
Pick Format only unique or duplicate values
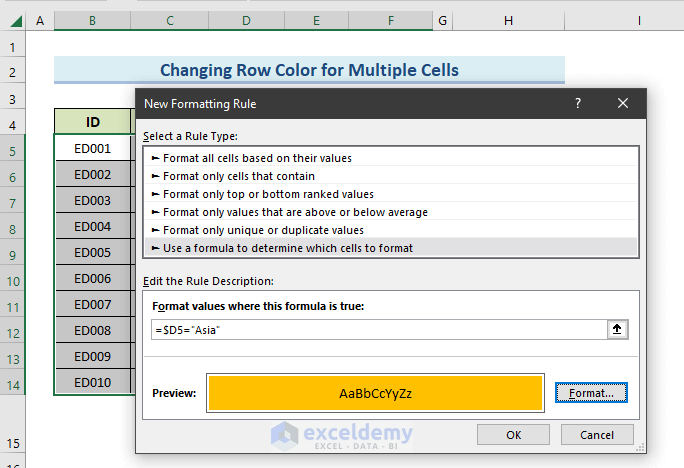pos(390,230)
